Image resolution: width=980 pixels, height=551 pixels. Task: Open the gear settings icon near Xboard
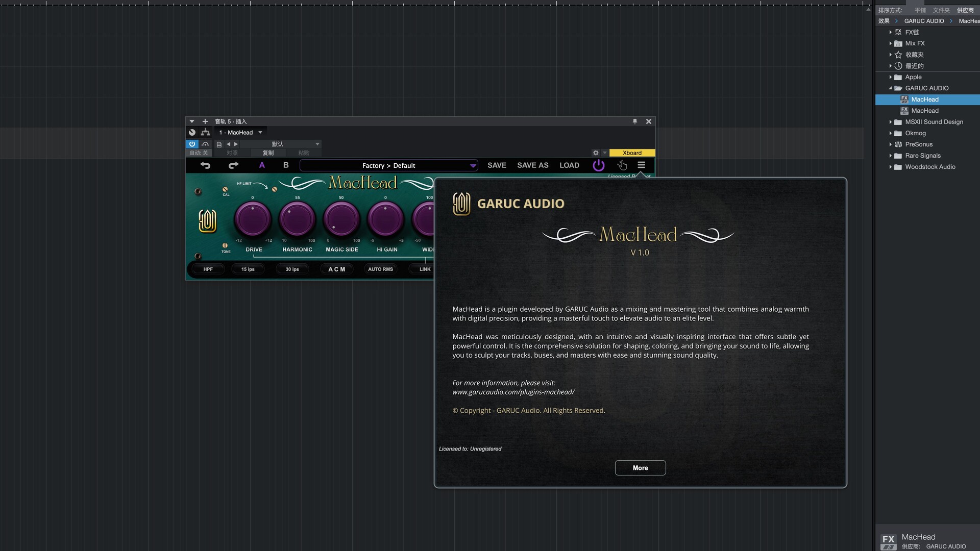596,153
